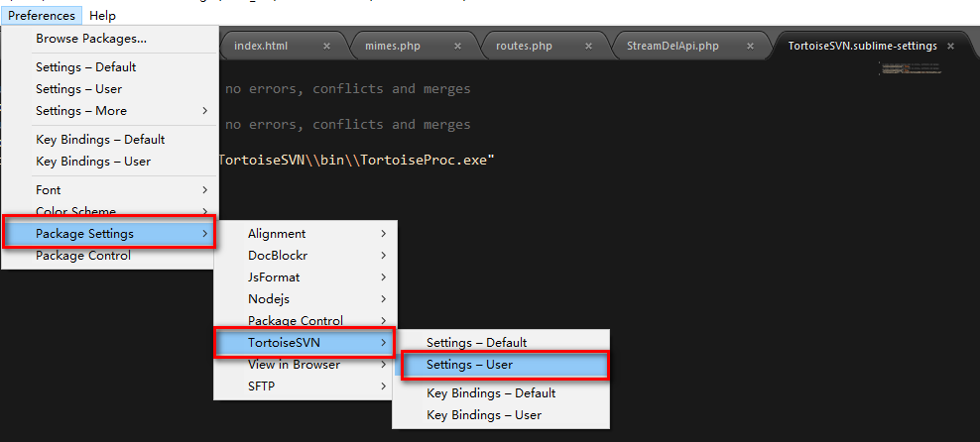Open TortoiseSVN's Key Bindings – Default entry
980x442 pixels.
pos(491,393)
